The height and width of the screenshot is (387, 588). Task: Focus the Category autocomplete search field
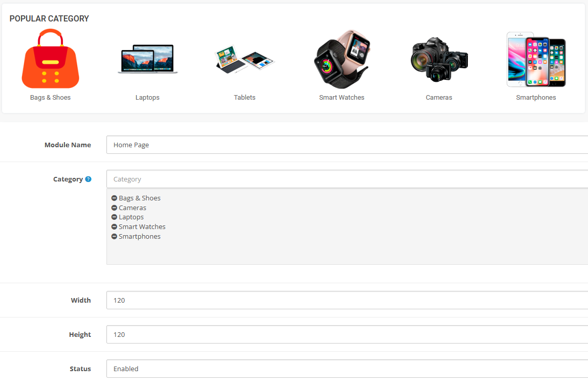(x=347, y=179)
